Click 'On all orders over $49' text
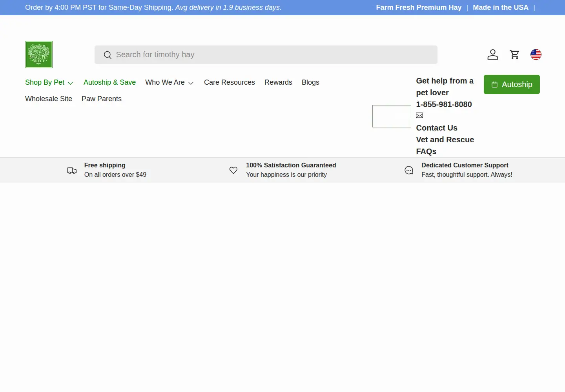 coord(115,175)
